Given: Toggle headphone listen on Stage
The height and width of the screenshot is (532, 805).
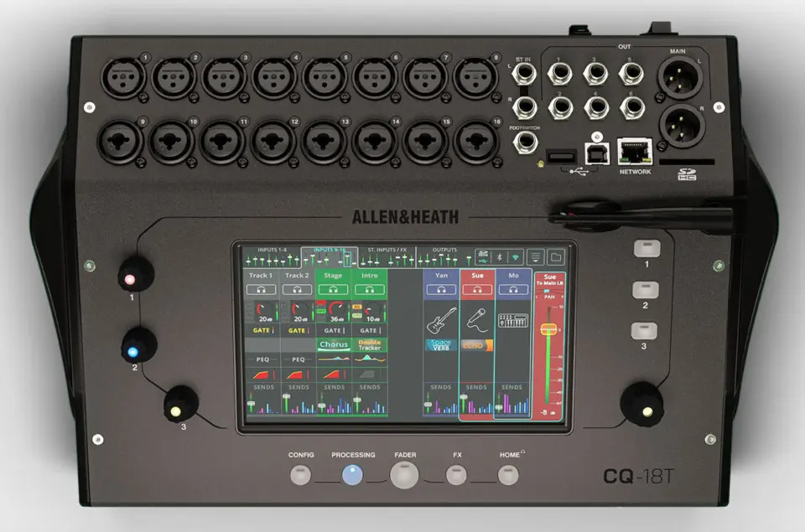Looking at the screenshot, I should (333, 290).
